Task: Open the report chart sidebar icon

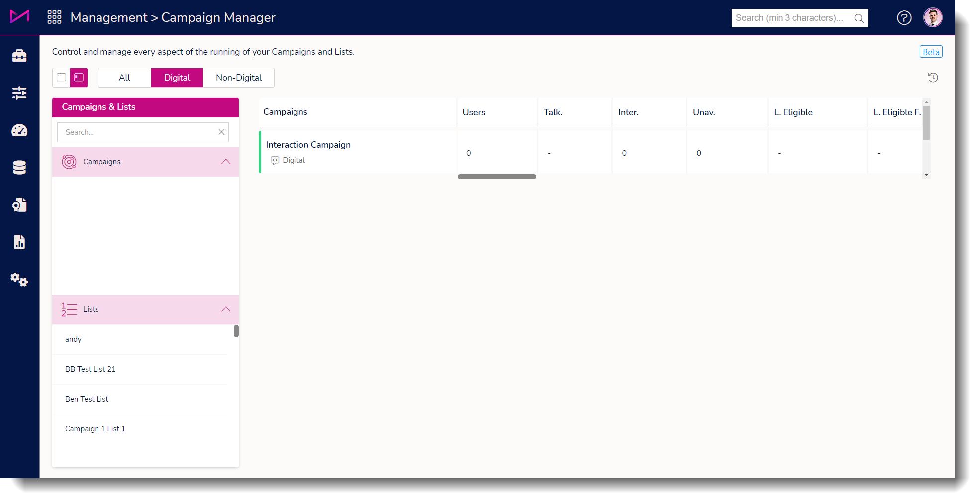Action: [19, 242]
